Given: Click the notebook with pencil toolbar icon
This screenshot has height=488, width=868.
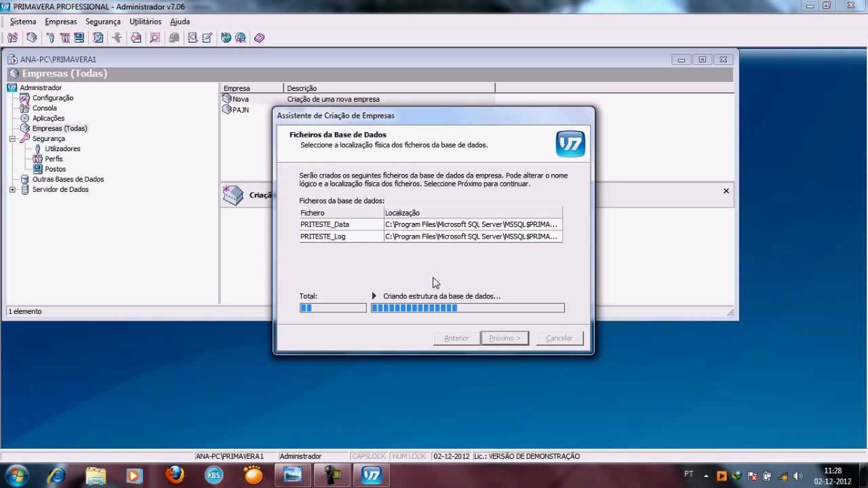Looking at the screenshot, I should click(x=208, y=38).
